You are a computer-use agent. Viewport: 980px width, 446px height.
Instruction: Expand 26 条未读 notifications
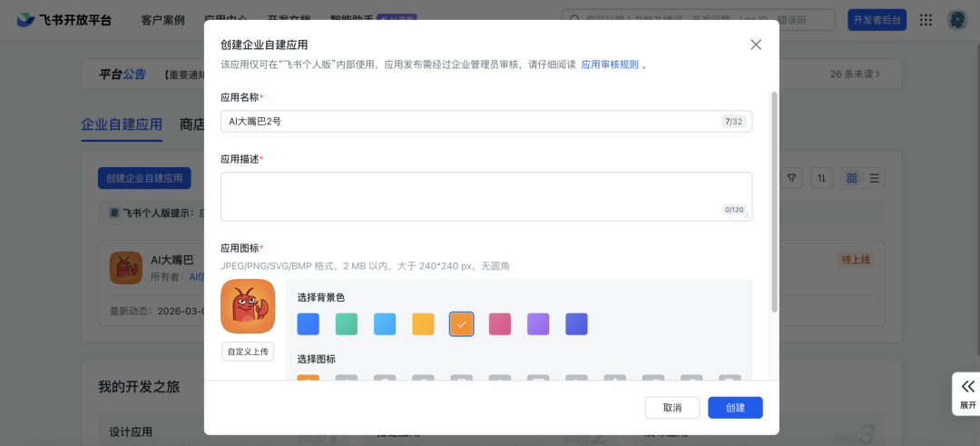click(854, 74)
